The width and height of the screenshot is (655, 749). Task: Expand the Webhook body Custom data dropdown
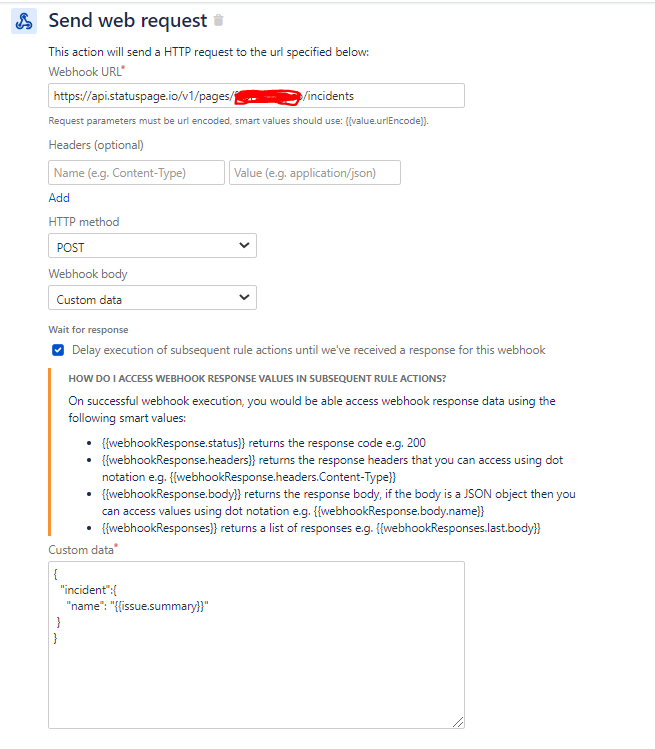[152, 298]
